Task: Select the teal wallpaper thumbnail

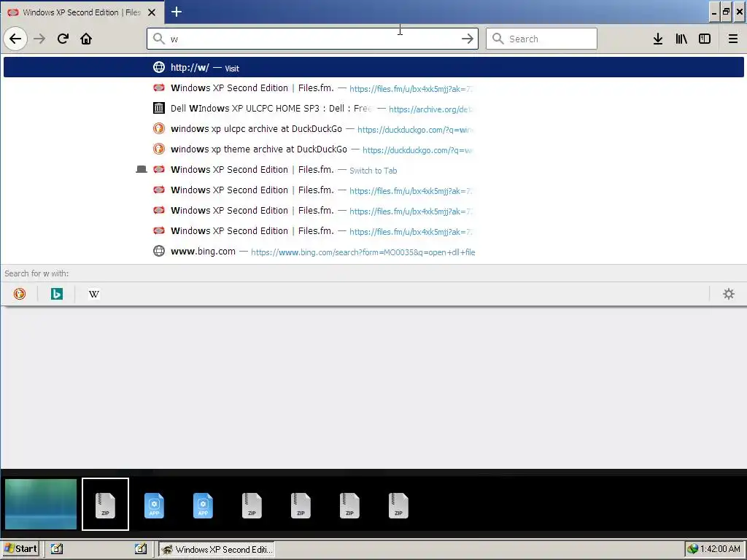Action: coord(41,504)
